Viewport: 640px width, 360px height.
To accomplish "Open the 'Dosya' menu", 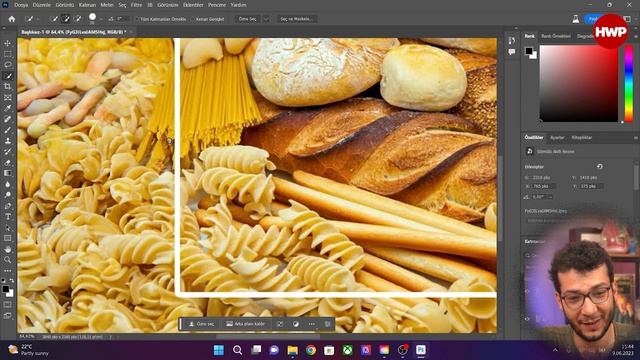I will pyautogui.click(x=21, y=5).
